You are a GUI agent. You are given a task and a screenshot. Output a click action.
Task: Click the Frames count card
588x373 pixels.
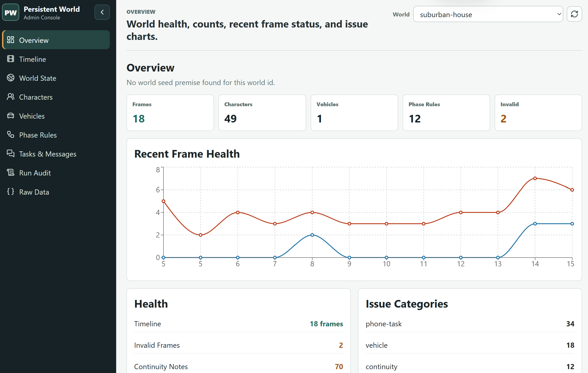click(x=170, y=113)
